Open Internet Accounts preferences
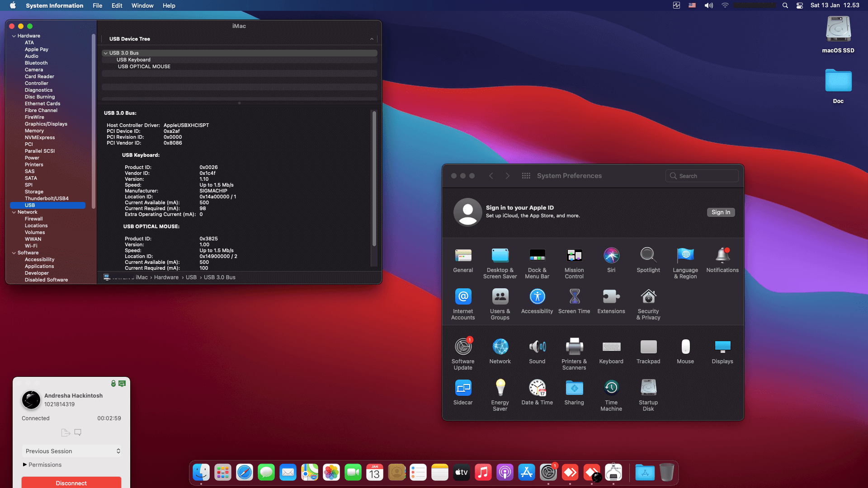The width and height of the screenshot is (868, 488). [463, 305]
